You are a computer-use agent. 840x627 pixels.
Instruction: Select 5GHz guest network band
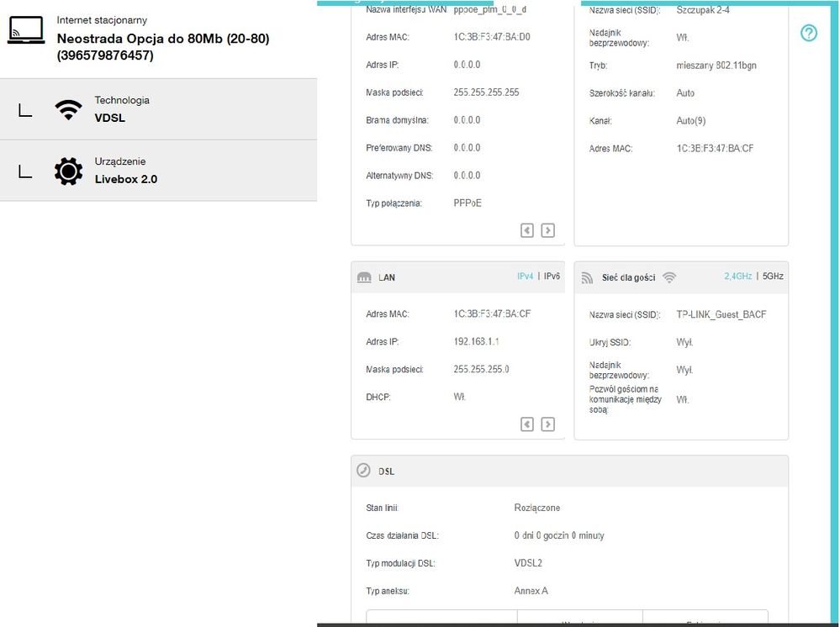click(772, 276)
